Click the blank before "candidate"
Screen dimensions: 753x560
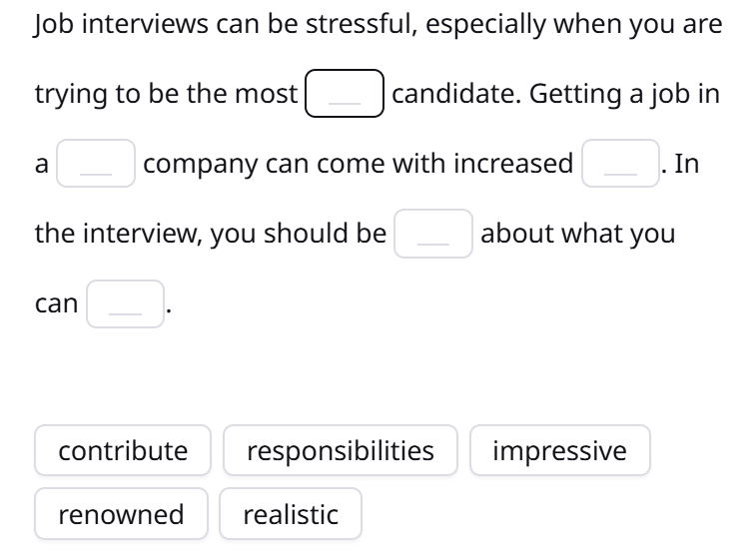(345, 93)
